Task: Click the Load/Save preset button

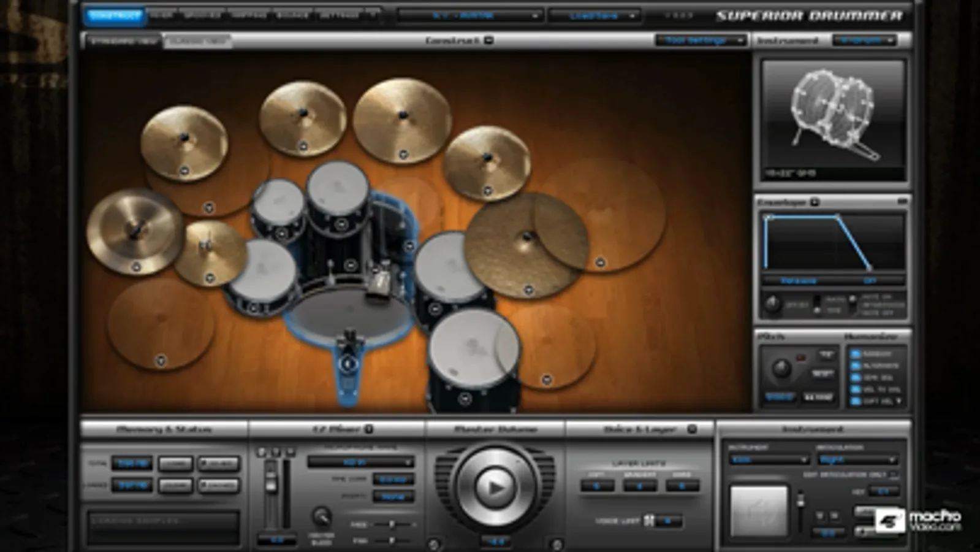Action: click(594, 15)
